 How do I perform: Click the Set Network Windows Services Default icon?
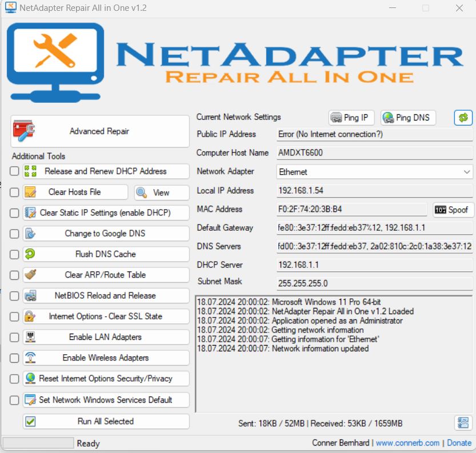[30, 400]
